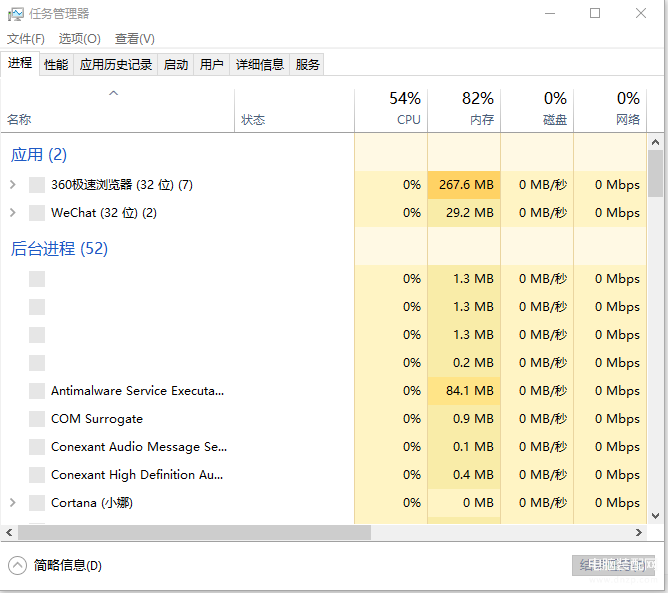Image resolution: width=668 pixels, height=593 pixels.
Task: Click the 29.2 MB memory cell
Action: pyautogui.click(x=464, y=213)
